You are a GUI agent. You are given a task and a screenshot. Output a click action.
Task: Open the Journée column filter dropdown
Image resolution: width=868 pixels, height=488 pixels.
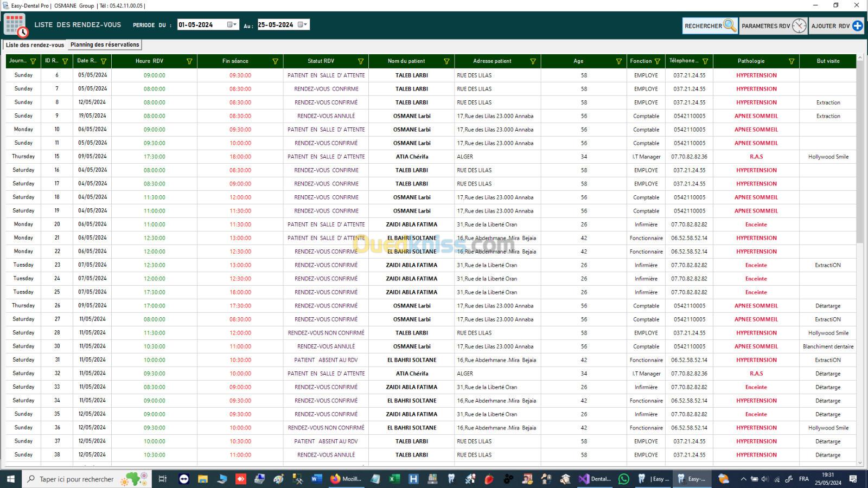coord(33,61)
